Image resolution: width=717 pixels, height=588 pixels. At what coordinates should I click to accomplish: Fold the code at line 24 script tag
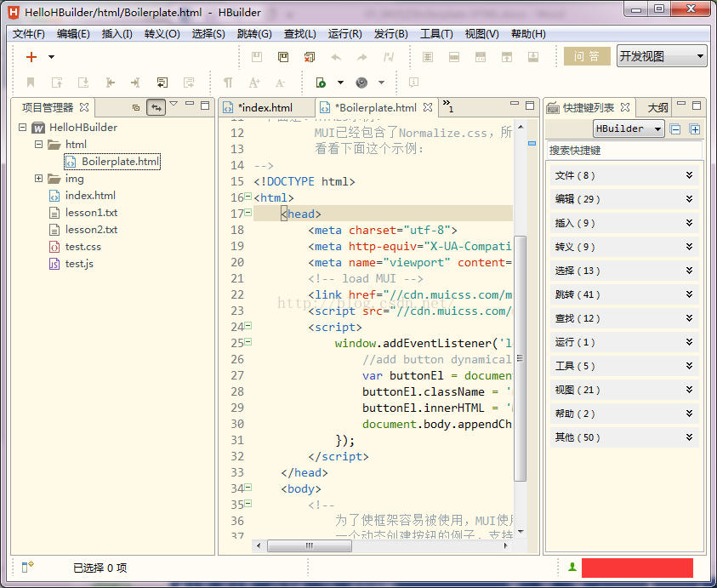pyautogui.click(x=248, y=326)
